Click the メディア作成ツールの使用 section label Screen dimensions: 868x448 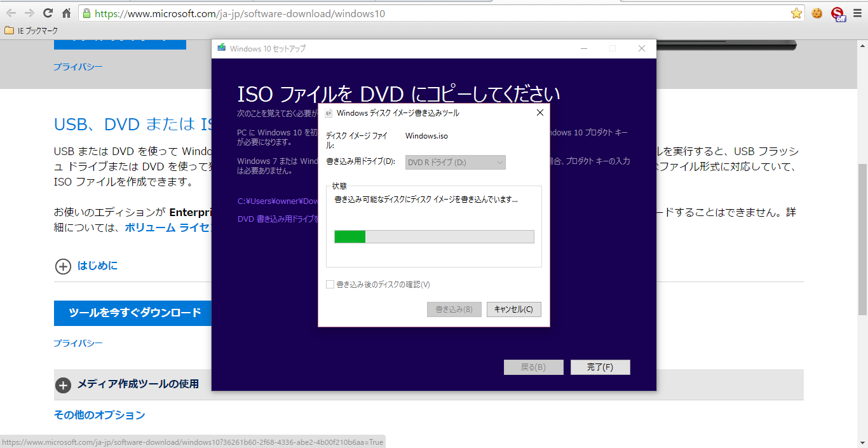click(x=138, y=384)
